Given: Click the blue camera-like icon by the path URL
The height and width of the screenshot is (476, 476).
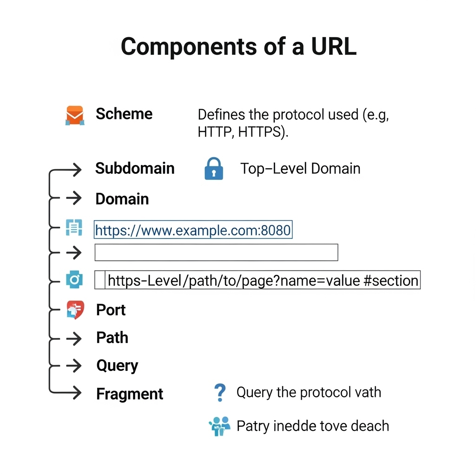Looking at the screenshot, I should pos(74,279).
